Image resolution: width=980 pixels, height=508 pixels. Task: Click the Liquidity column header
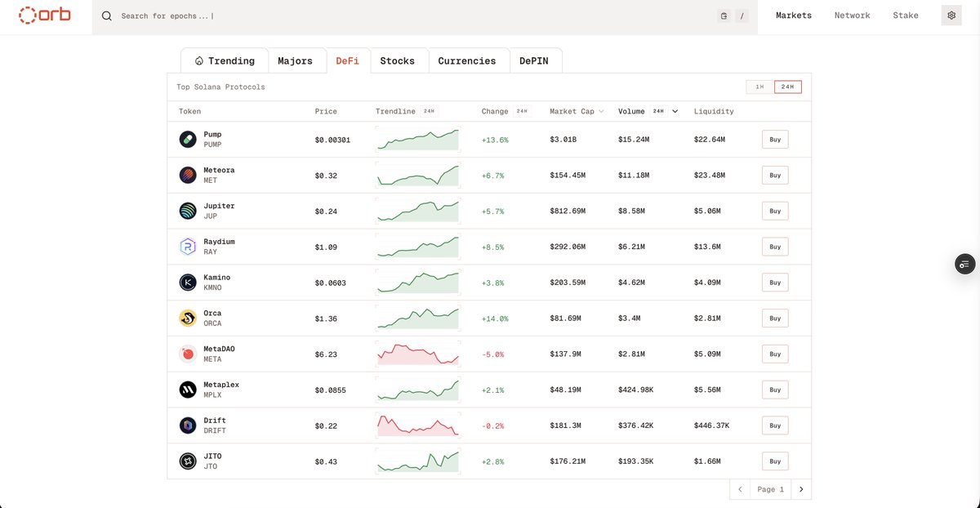tap(714, 111)
